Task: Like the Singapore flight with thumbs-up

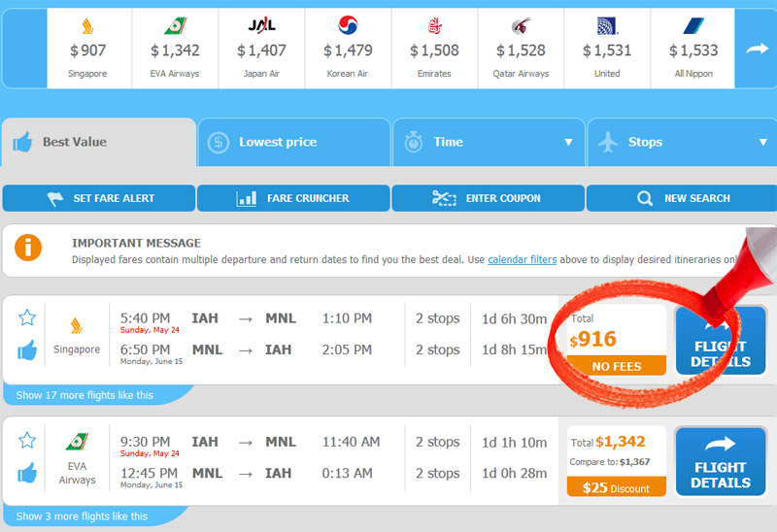Action: pyautogui.click(x=27, y=349)
